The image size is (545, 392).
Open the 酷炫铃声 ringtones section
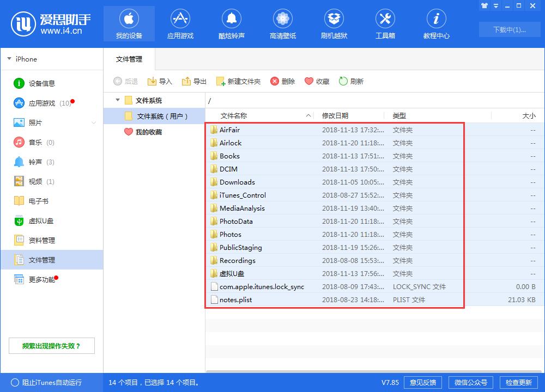coord(231,23)
